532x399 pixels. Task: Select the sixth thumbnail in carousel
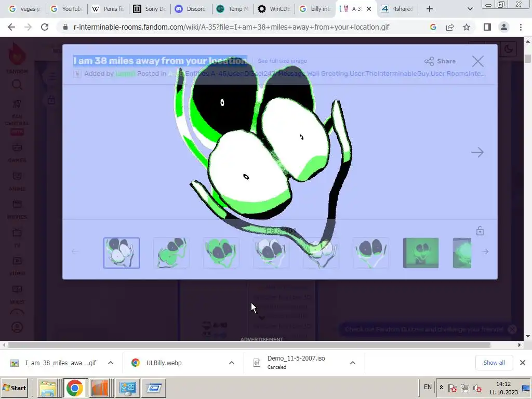[371, 253]
